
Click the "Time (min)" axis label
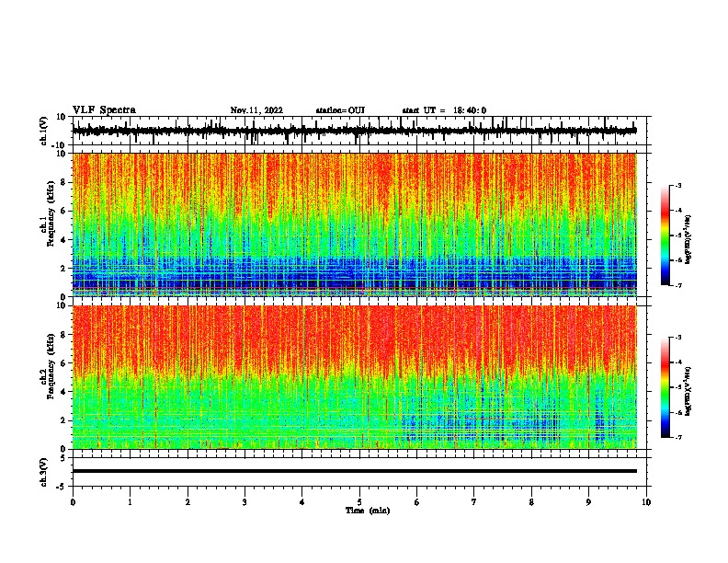368,511
